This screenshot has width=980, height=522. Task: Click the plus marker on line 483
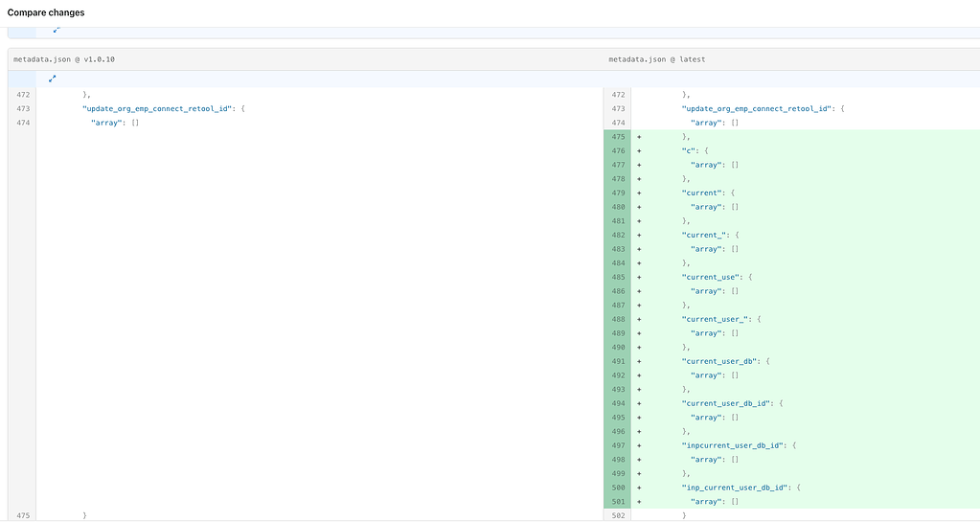point(639,249)
